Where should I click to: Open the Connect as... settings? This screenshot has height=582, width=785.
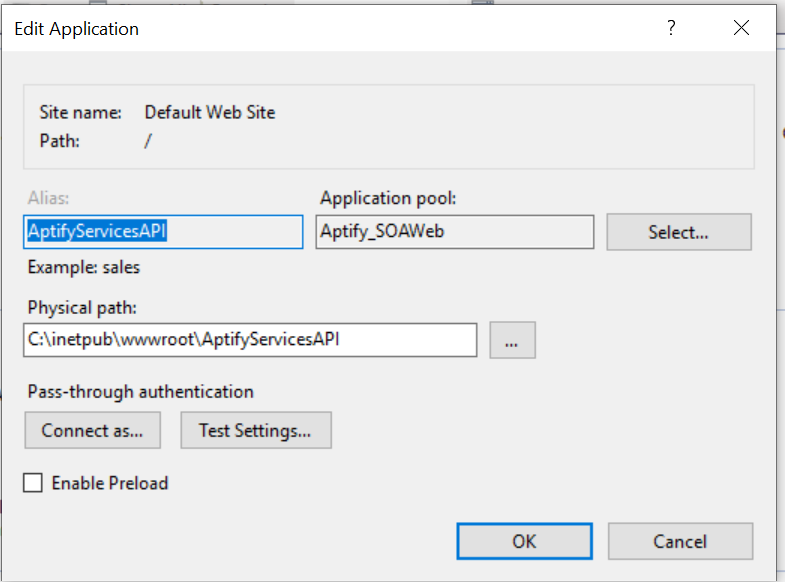coord(92,431)
